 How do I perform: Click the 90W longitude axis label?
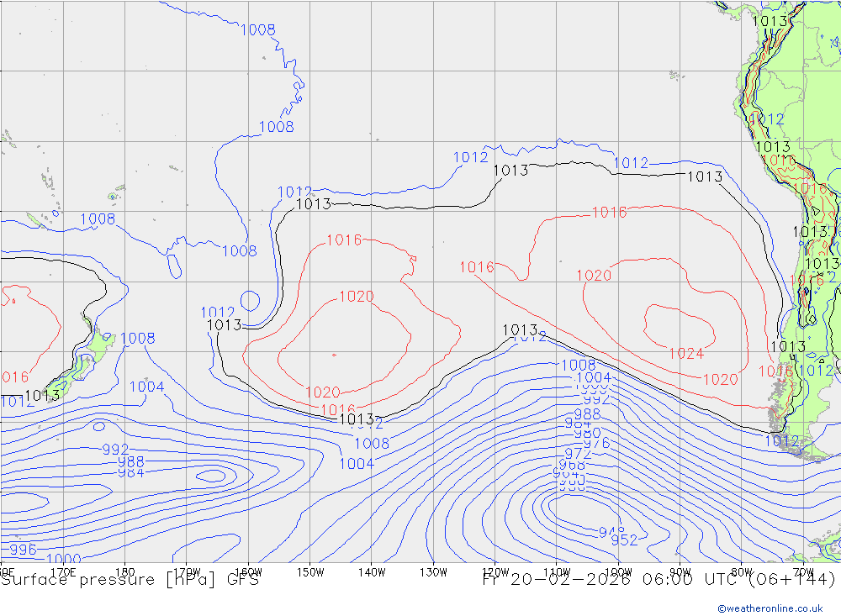680,572
